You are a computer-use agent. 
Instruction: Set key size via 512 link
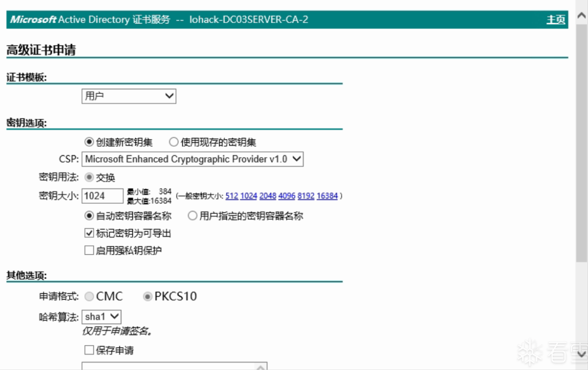(232, 196)
